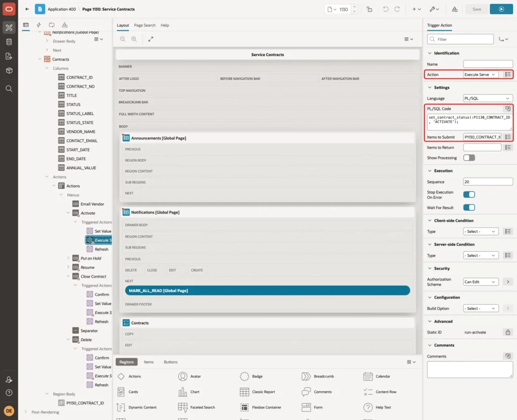Go to Authorization Scheme Can Edit arrow
Viewport: 517px width, 420px height.
508,282
